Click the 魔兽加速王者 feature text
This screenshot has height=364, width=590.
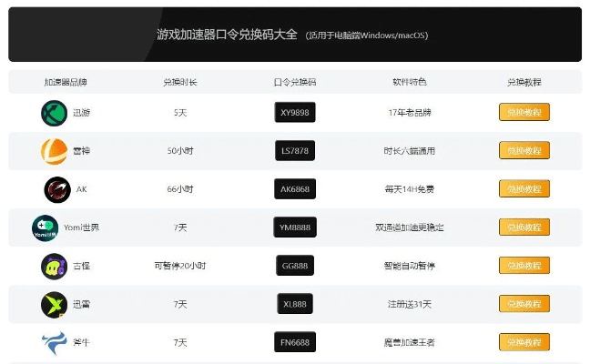tap(410, 342)
